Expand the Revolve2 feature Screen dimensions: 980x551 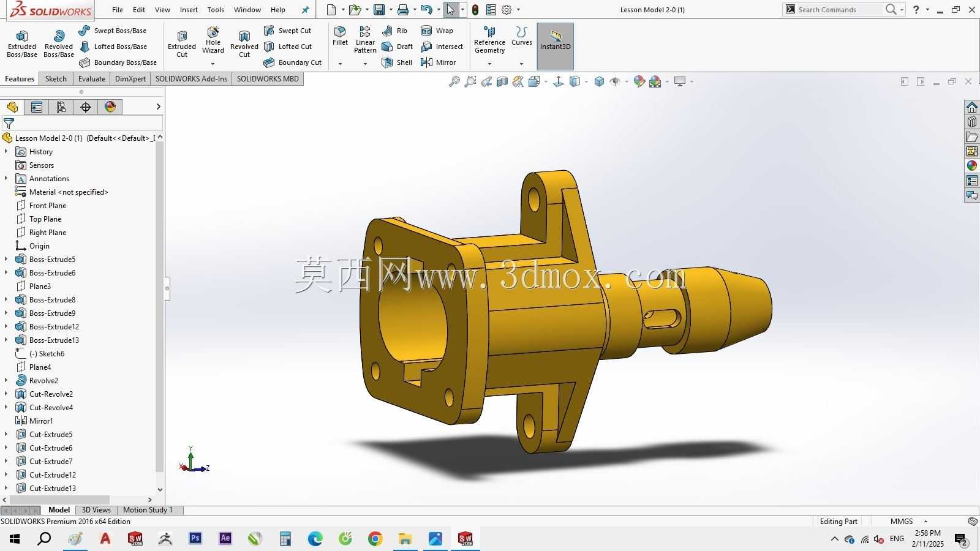point(6,380)
